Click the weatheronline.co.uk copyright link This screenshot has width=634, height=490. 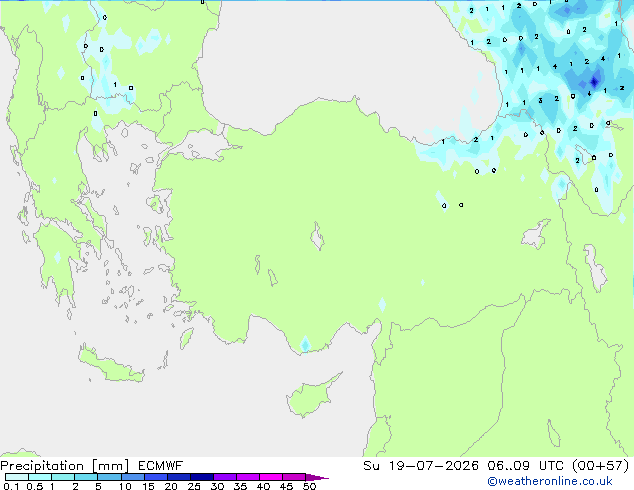[x=550, y=481]
